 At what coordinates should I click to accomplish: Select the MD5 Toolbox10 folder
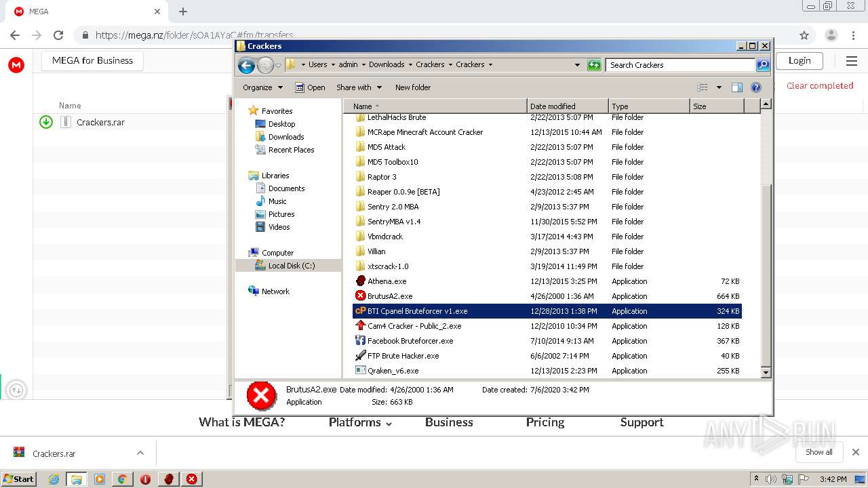[x=393, y=162]
